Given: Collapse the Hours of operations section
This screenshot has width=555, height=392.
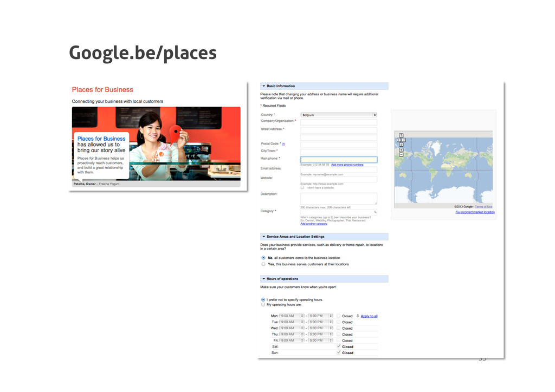Looking at the screenshot, I should 264,279.
